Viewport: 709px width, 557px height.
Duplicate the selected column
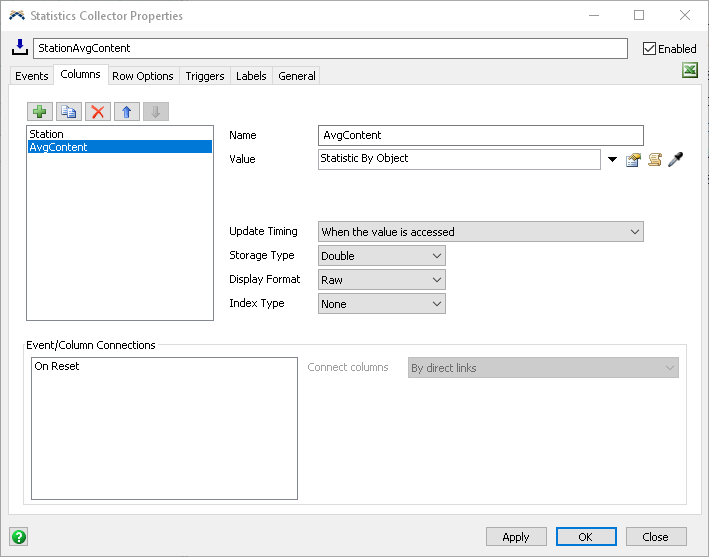pyautogui.click(x=68, y=112)
